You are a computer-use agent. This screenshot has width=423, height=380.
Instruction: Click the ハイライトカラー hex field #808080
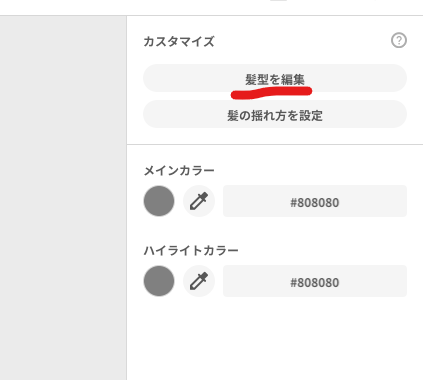click(x=315, y=281)
